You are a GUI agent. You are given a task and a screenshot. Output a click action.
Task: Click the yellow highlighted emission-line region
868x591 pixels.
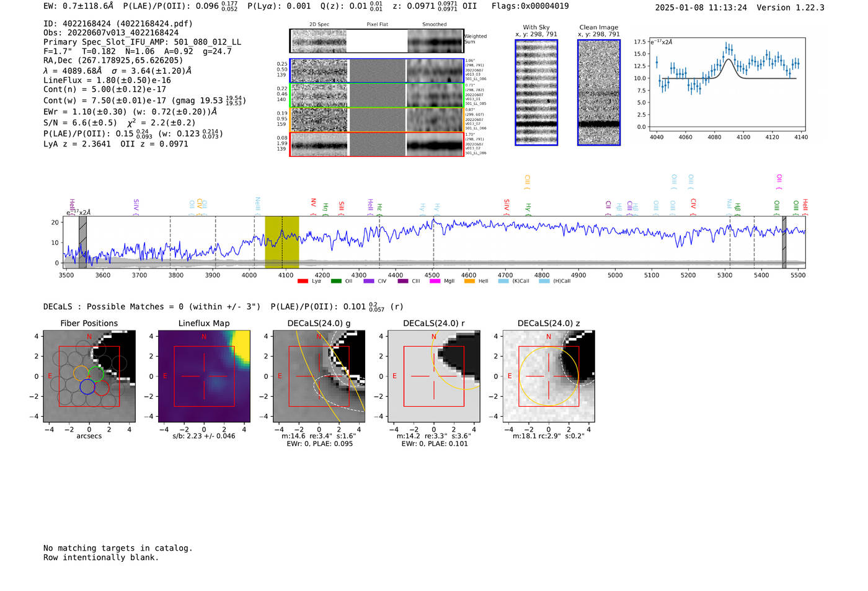point(282,242)
